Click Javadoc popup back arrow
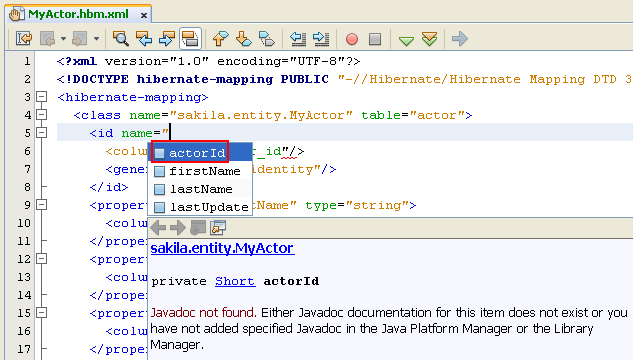Screen dimensions: 633x360 (x=158, y=228)
